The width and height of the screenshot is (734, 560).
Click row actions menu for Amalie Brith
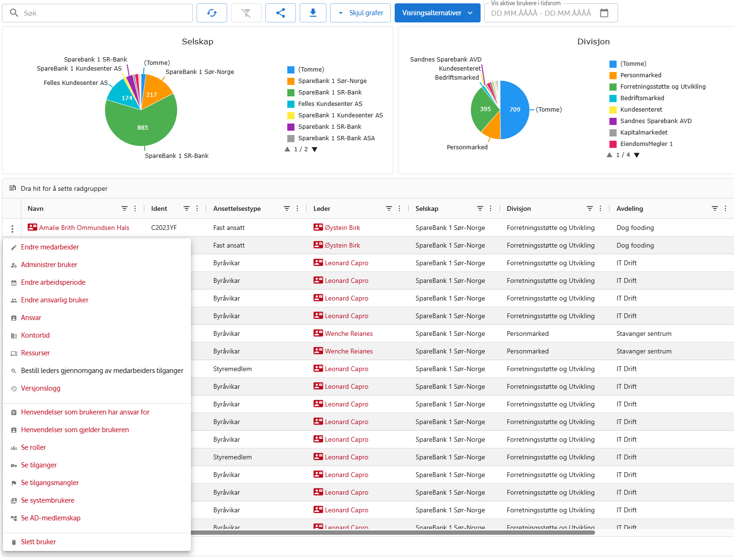pyautogui.click(x=12, y=228)
